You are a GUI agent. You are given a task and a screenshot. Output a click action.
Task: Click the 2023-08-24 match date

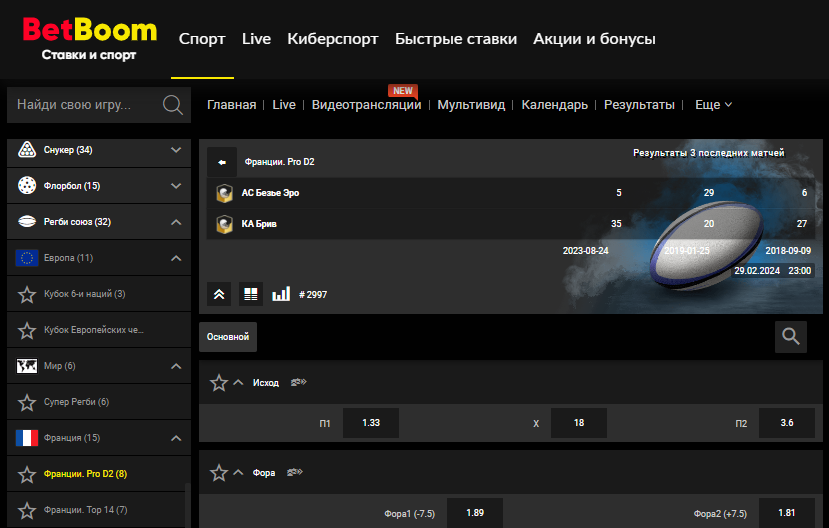pyautogui.click(x=585, y=251)
